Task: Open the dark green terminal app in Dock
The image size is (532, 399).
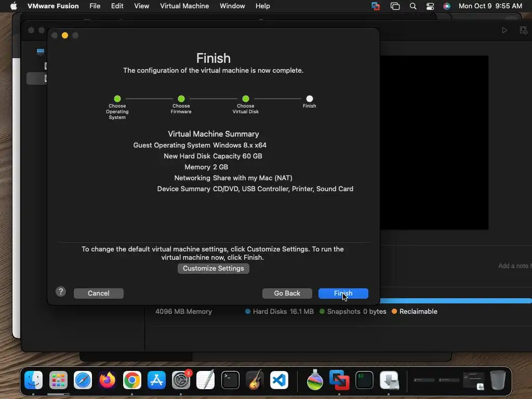Action: [x=364, y=380]
